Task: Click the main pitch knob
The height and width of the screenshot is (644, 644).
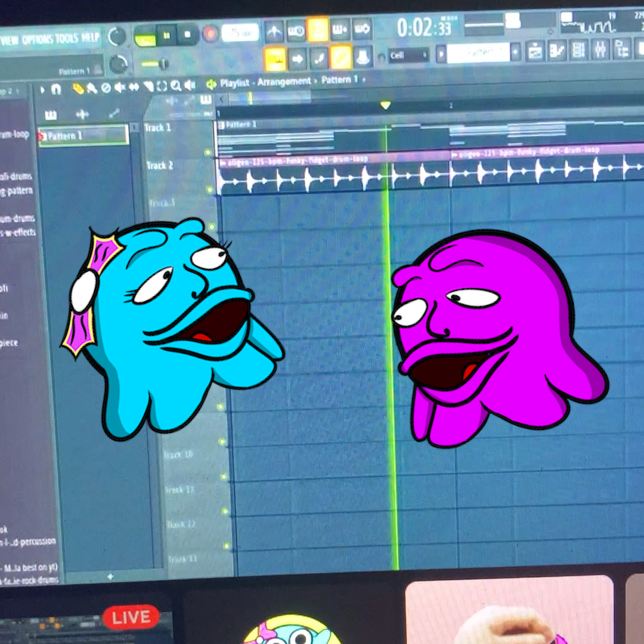Action: (118, 64)
